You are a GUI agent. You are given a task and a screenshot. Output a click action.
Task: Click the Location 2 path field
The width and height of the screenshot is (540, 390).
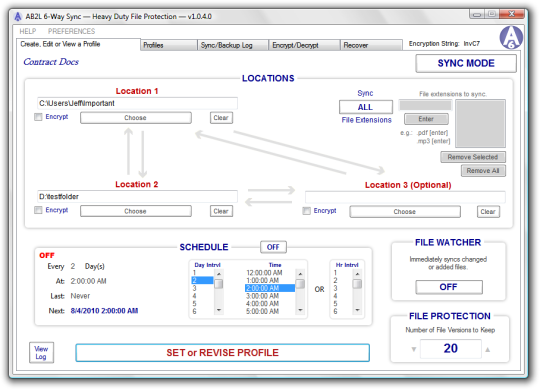pos(137,196)
